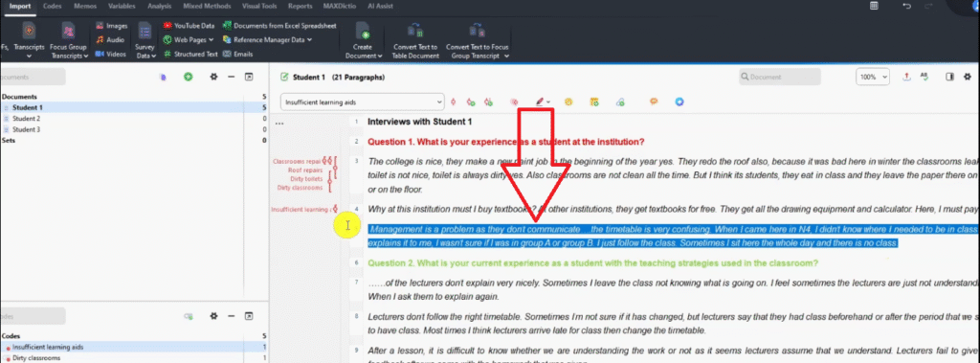This screenshot has width=980, height=363.
Task: Import Videos from the ribbon
Action: (x=111, y=54)
